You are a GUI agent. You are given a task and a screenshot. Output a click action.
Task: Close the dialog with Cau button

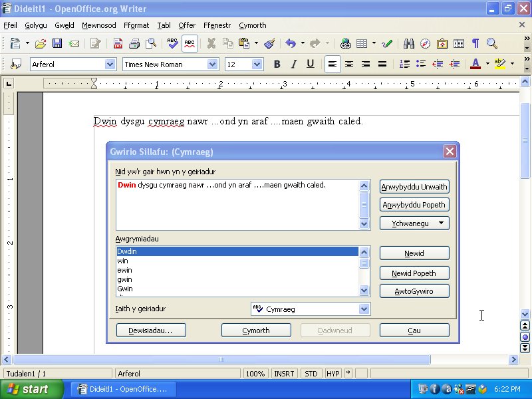(414, 331)
